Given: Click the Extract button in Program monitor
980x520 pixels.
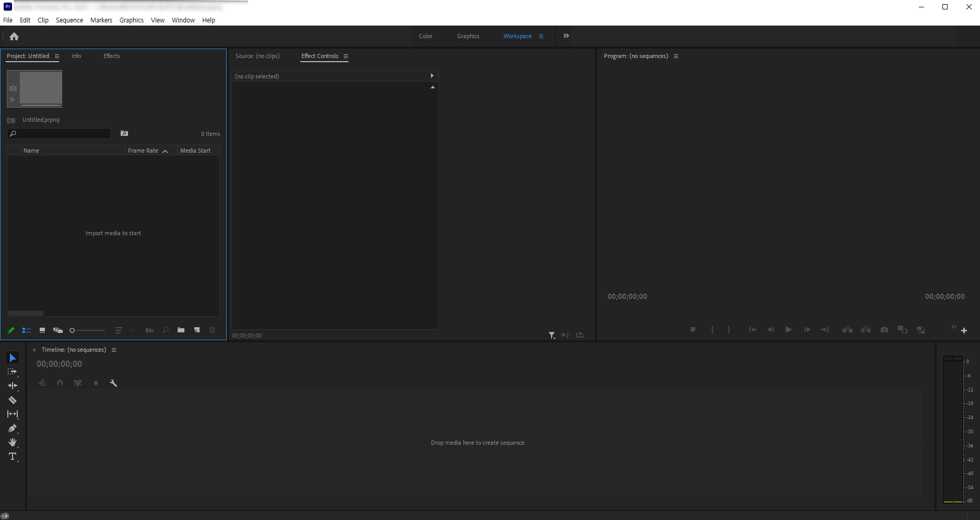Looking at the screenshot, I should click(x=866, y=330).
